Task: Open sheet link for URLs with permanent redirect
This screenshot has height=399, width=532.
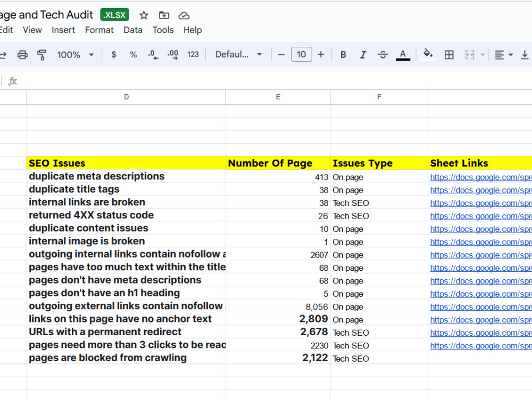Action: tap(481, 333)
